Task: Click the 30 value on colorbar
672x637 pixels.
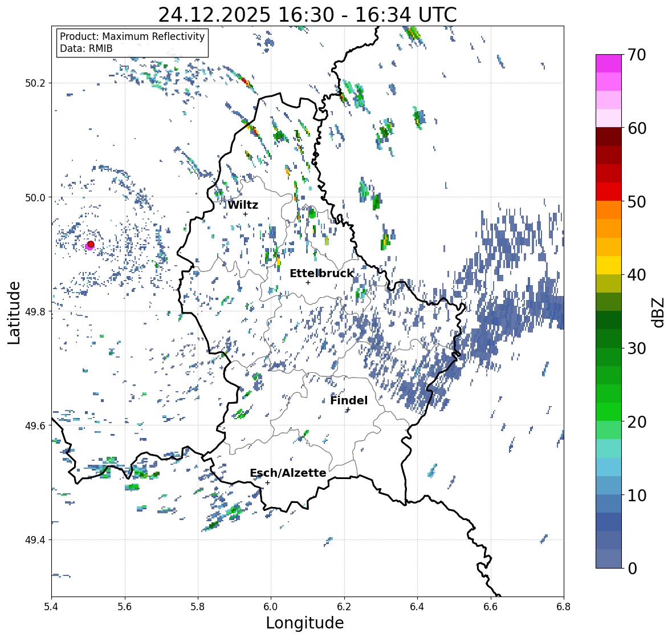Action: tap(637, 348)
